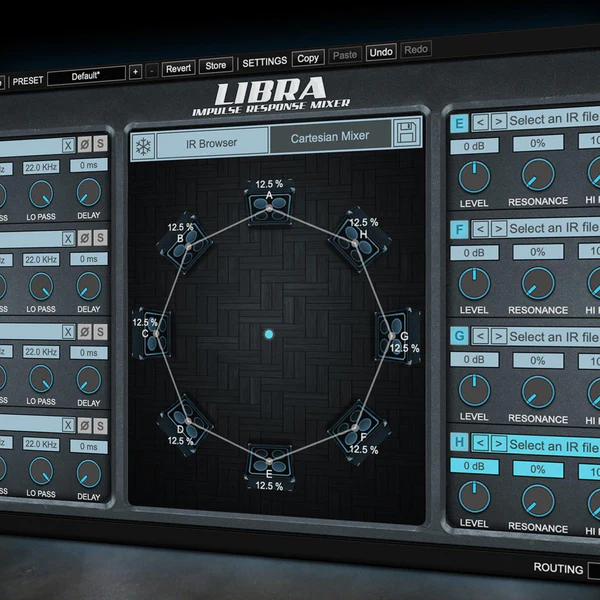
Task: Click the F slot label
Action: click(x=459, y=230)
